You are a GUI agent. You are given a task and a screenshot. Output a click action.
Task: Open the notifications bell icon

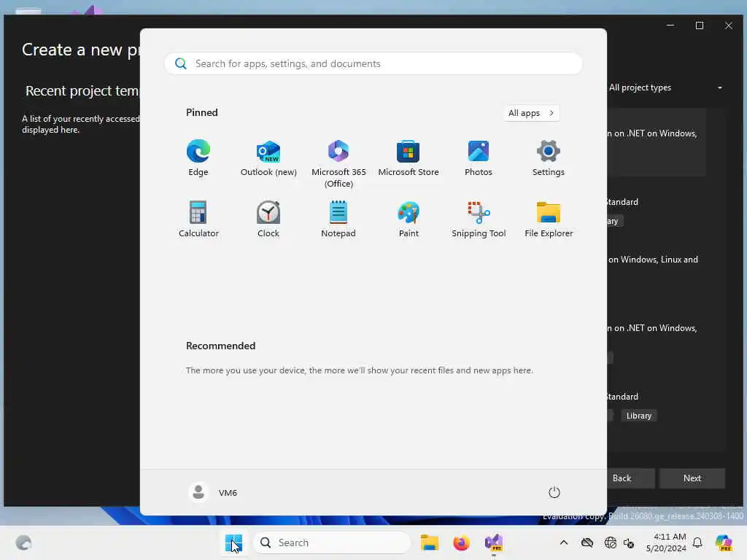coord(697,542)
